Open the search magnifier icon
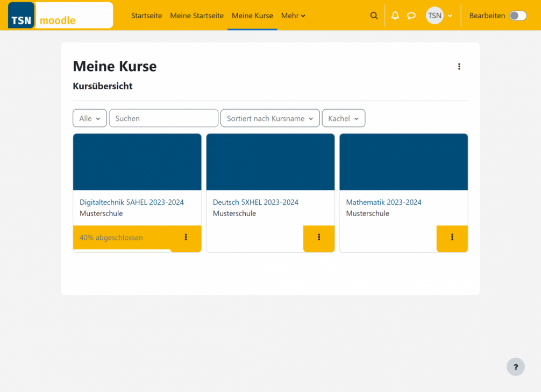Viewport: 541px width, 392px height. tap(374, 16)
